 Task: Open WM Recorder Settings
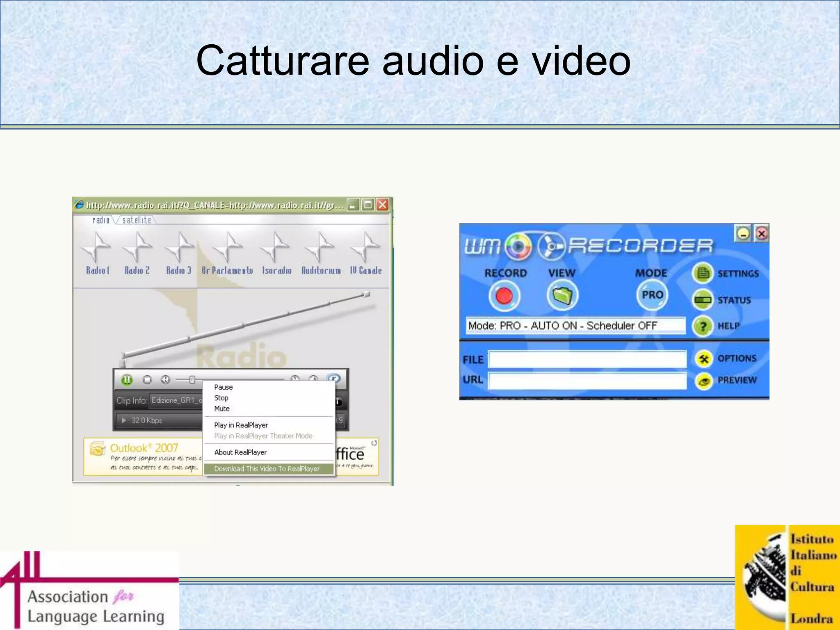point(703,273)
